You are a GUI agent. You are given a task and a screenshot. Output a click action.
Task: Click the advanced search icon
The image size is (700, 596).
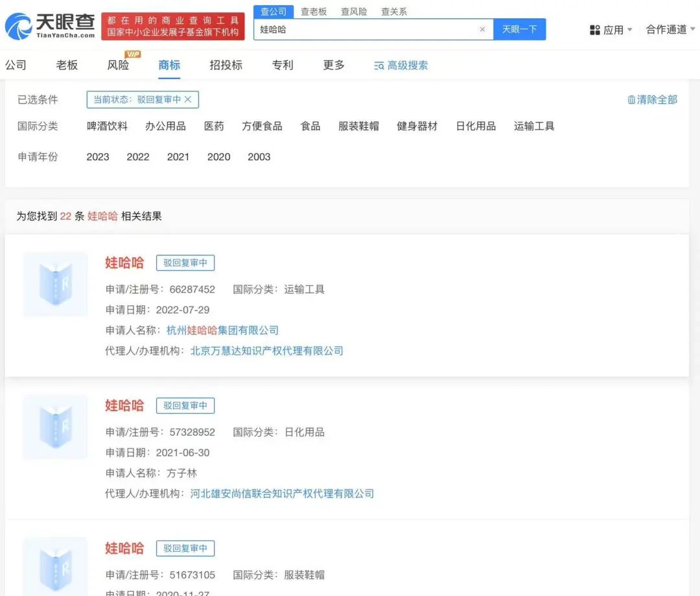(379, 66)
